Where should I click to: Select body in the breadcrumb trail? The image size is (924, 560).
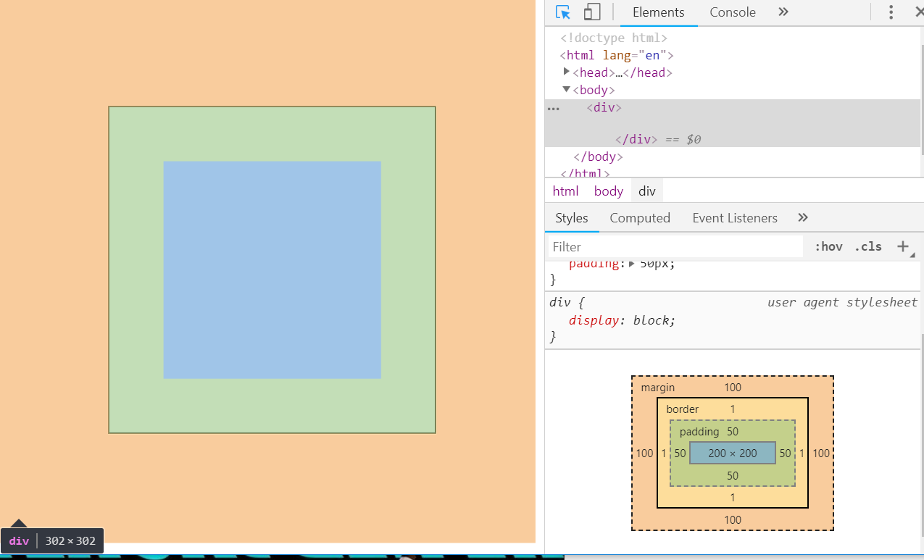pos(608,191)
